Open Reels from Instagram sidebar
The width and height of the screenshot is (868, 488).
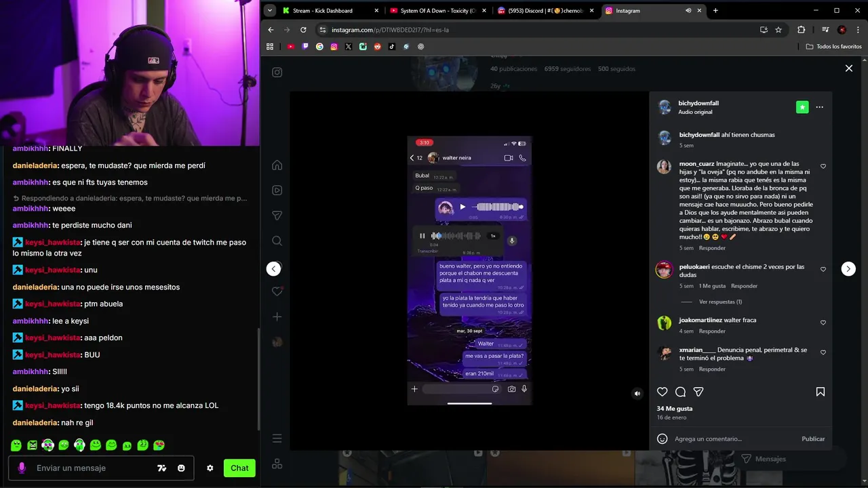pos(277,190)
